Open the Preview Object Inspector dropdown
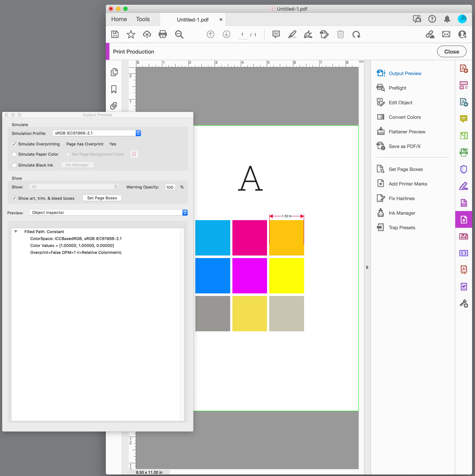The image size is (475, 476). click(x=108, y=213)
